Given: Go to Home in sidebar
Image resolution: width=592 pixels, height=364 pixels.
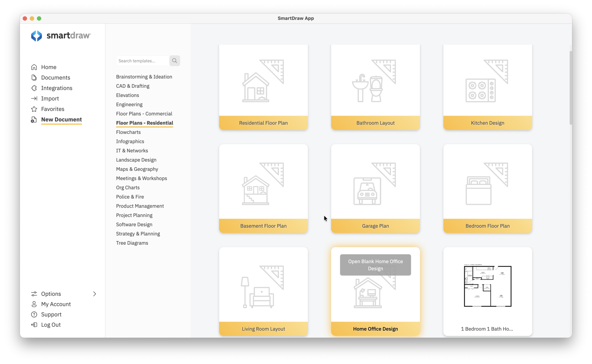Looking at the screenshot, I should pos(49,67).
